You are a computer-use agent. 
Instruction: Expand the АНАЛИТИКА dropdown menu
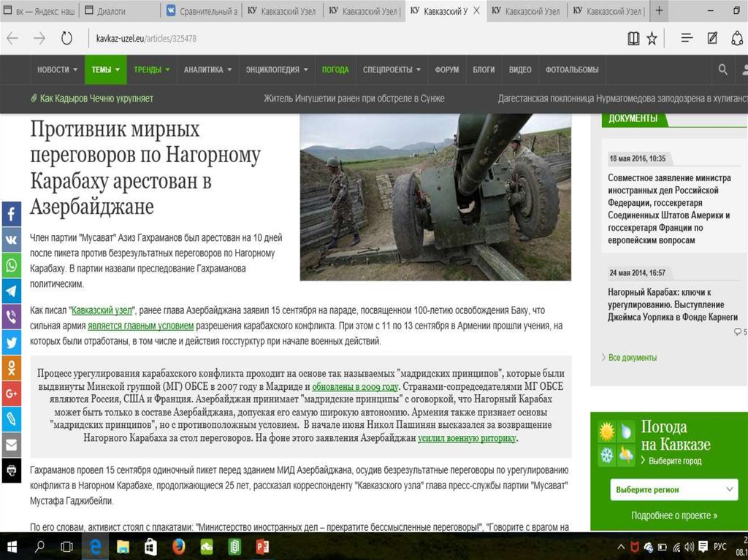pyautogui.click(x=207, y=69)
